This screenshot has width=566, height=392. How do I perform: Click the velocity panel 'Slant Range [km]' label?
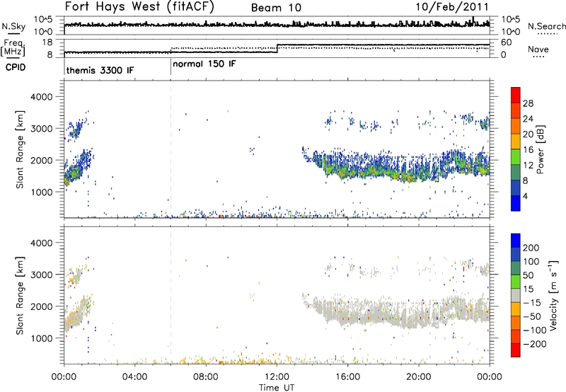(20, 296)
